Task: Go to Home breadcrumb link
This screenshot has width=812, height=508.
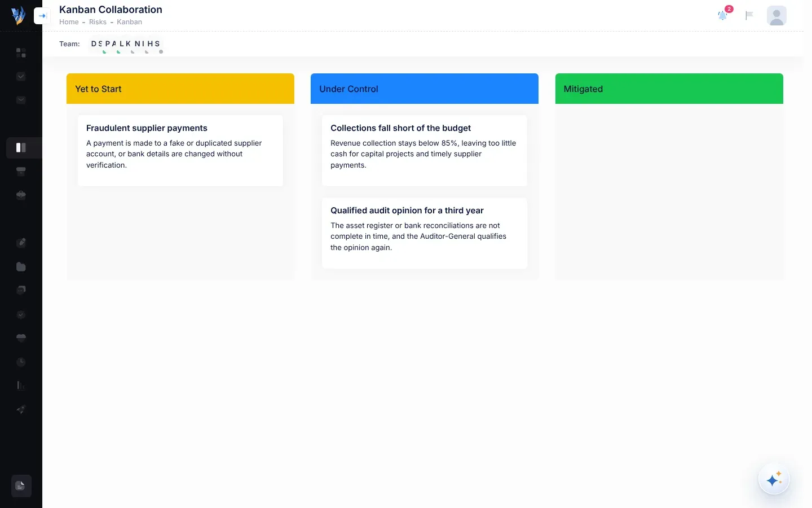Action: 69,22
